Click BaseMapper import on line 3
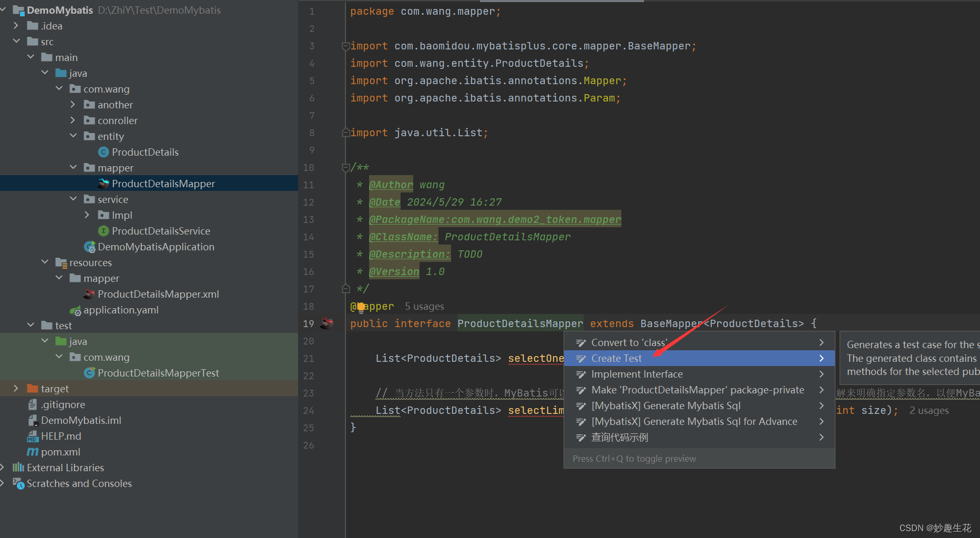This screenshot has width=980, height=538. coord(659,46)
